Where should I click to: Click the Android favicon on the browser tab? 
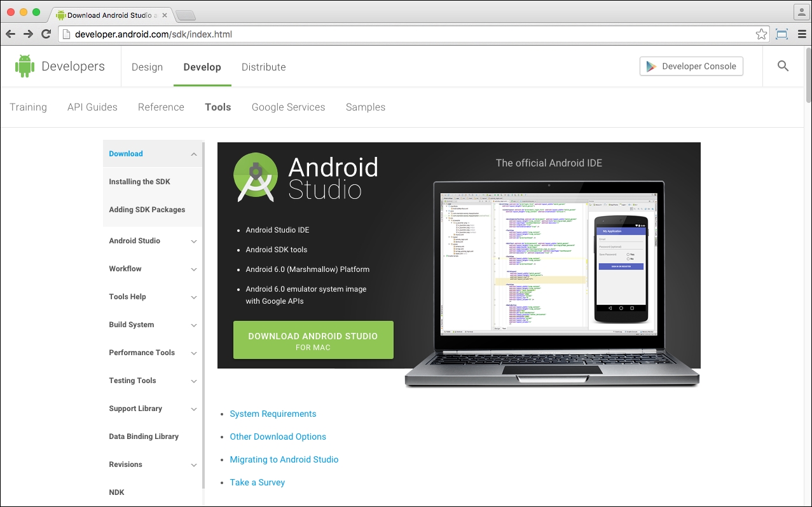pos(61,15)
